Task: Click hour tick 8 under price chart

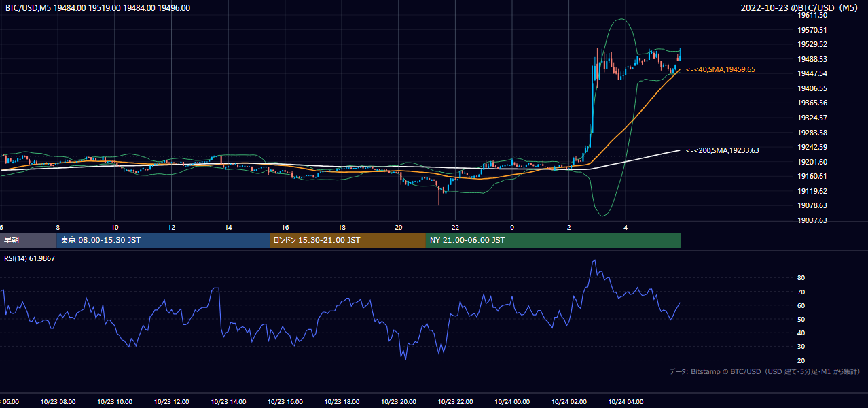Action: click(x=58, y=227)
